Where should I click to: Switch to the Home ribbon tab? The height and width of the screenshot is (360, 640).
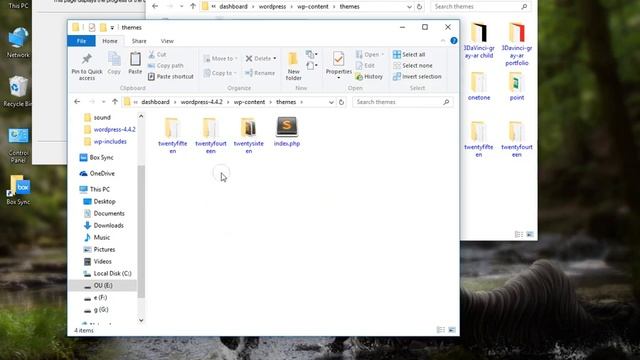[x=110, y=41]
